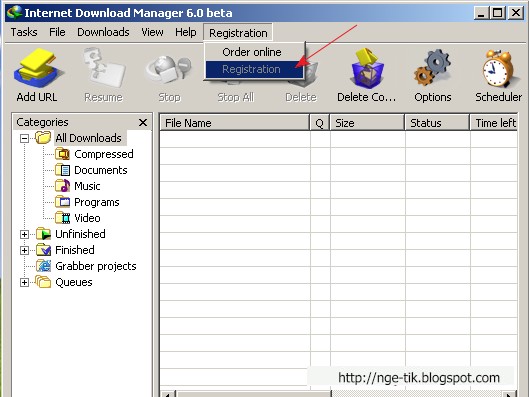Viewport: 529px width, 397px height.
Task: Sort by Size column header
Action: tap(367, 123)
